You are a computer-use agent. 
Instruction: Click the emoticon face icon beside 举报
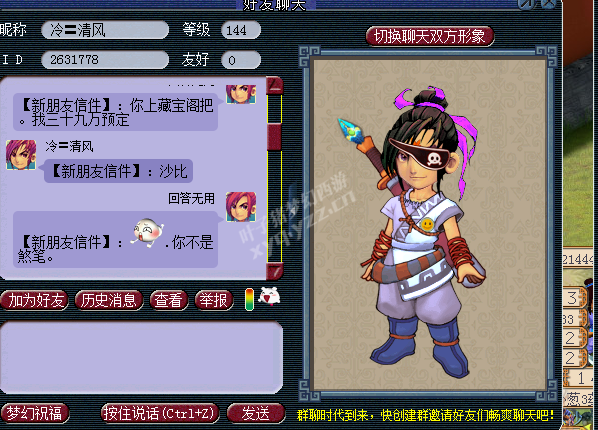[x=270, y=296]
